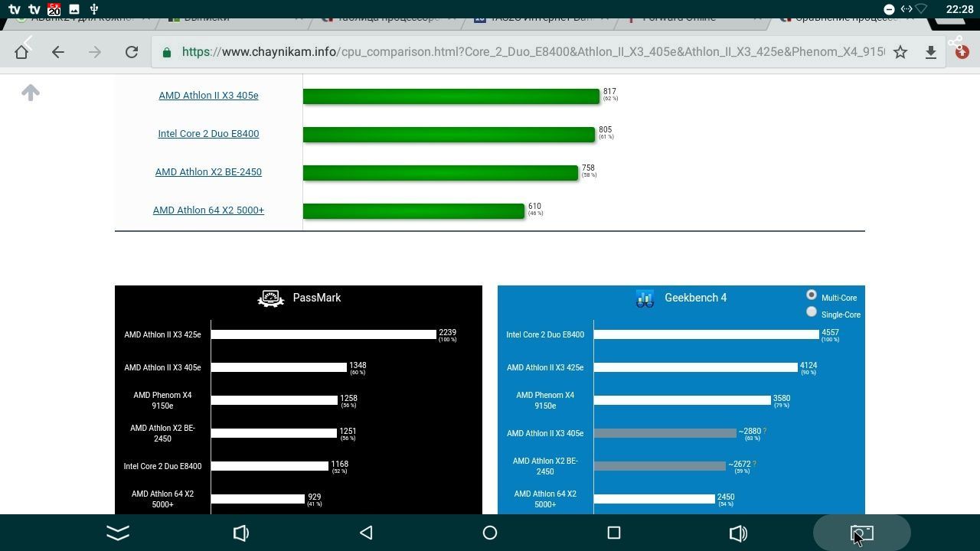
Task: Click the green bar with score 610
Action: tap(413, 210)
